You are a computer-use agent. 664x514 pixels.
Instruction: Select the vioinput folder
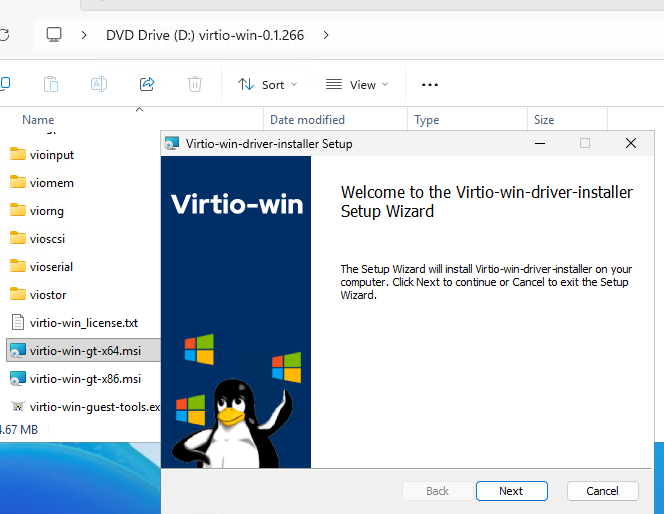tap(52, 155)
